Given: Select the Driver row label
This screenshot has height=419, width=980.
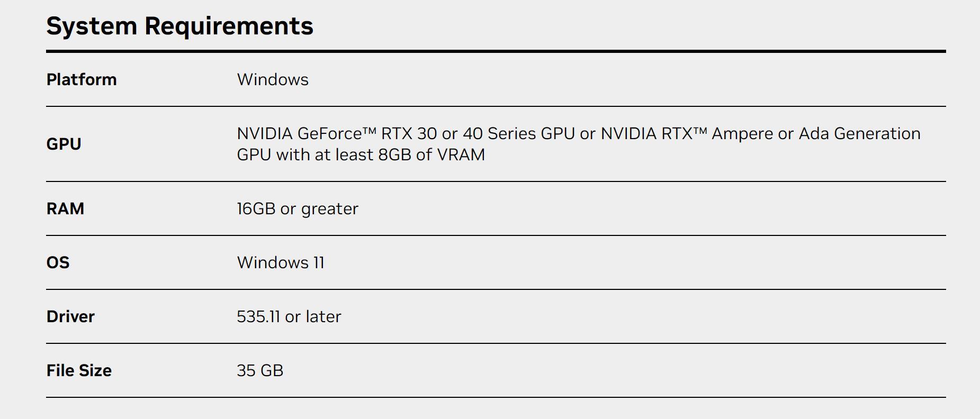Looking at the screenshot, I should point(70,316).
